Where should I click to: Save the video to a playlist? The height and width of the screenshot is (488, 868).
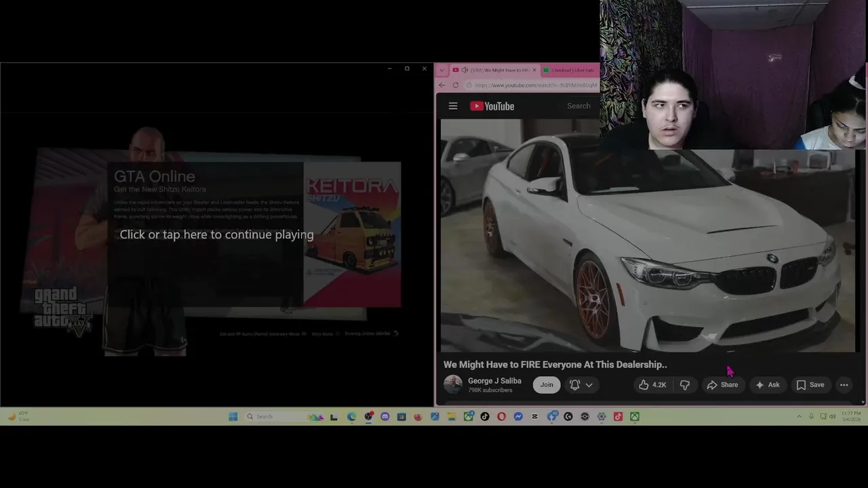point(810,385)
